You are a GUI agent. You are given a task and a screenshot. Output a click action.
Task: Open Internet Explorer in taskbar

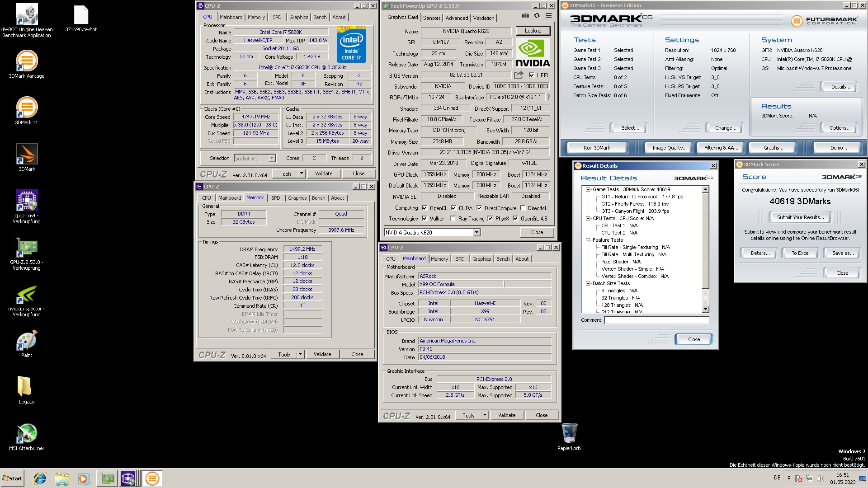(40, 479)
